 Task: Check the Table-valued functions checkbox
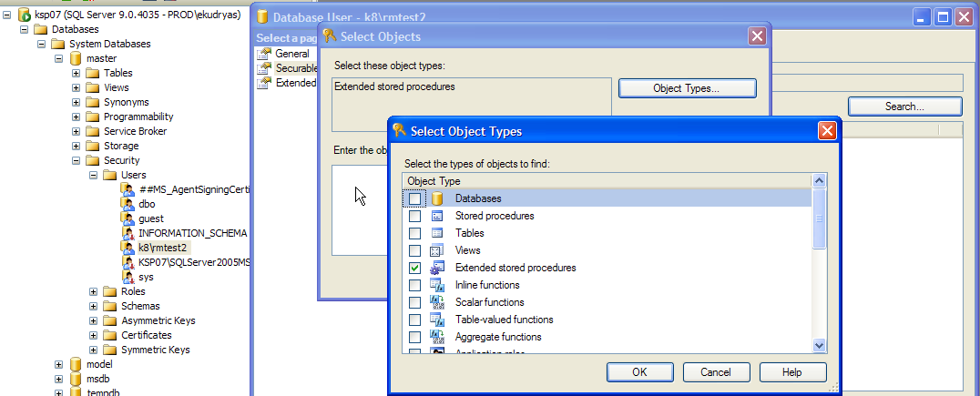click(415, 320)
